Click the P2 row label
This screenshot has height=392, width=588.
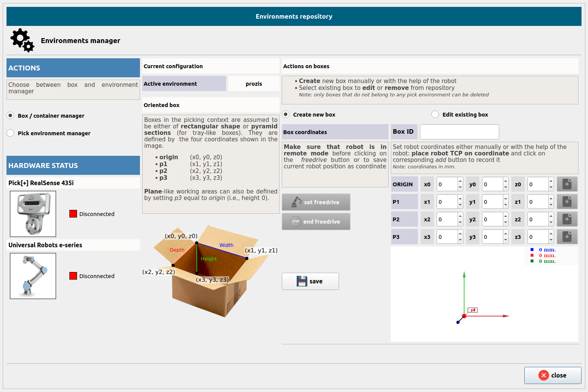(x=404, y=219)
